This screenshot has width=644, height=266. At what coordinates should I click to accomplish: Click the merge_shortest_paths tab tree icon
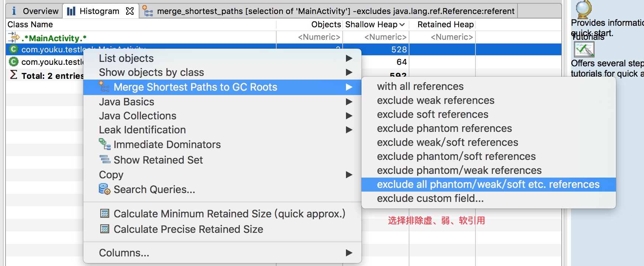click(x=148, y=11)
